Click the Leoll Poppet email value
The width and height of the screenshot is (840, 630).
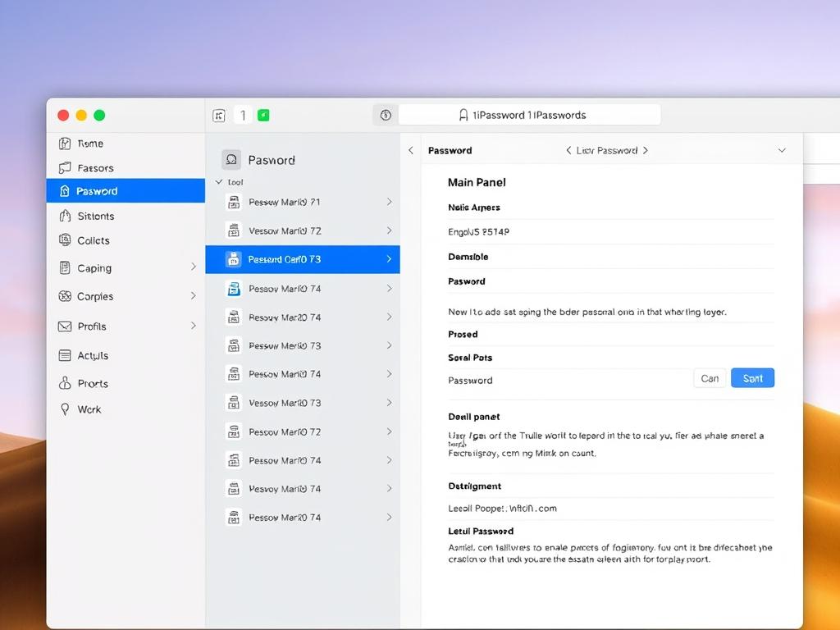(x=503, y=509)
